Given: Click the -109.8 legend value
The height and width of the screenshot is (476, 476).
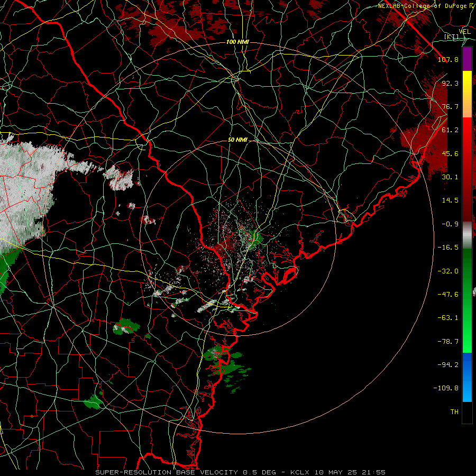Looking at the screenshot, I should click(x=446, y=388).
